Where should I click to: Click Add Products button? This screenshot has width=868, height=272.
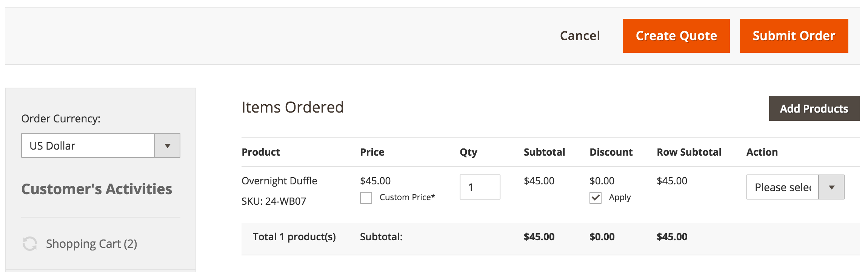(814, 108)
